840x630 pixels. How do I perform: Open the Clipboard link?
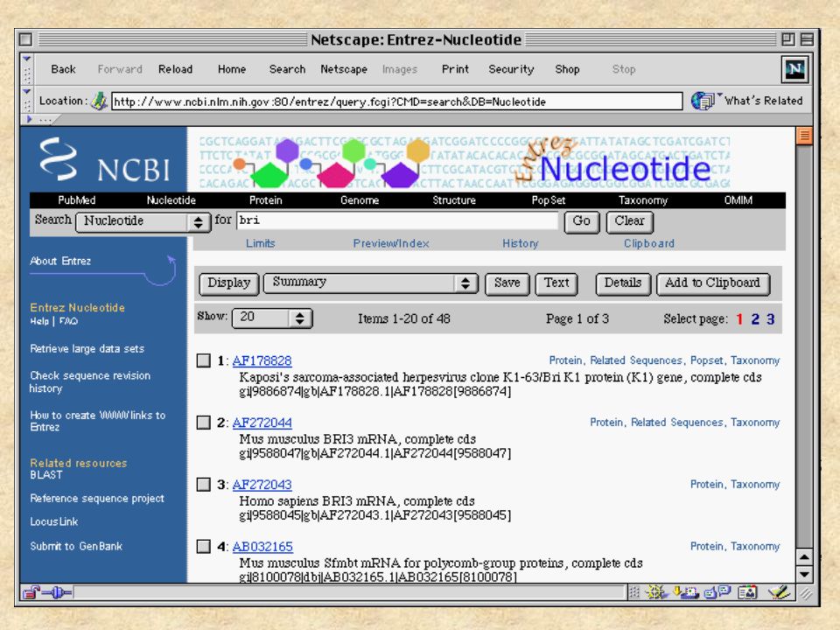[x=648, y=244]
